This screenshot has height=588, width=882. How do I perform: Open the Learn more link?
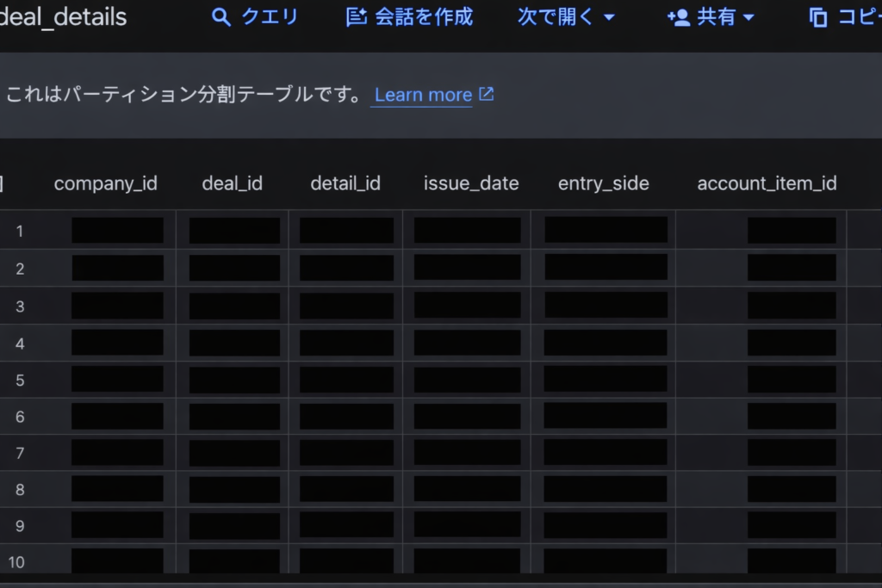click(423, 95)
